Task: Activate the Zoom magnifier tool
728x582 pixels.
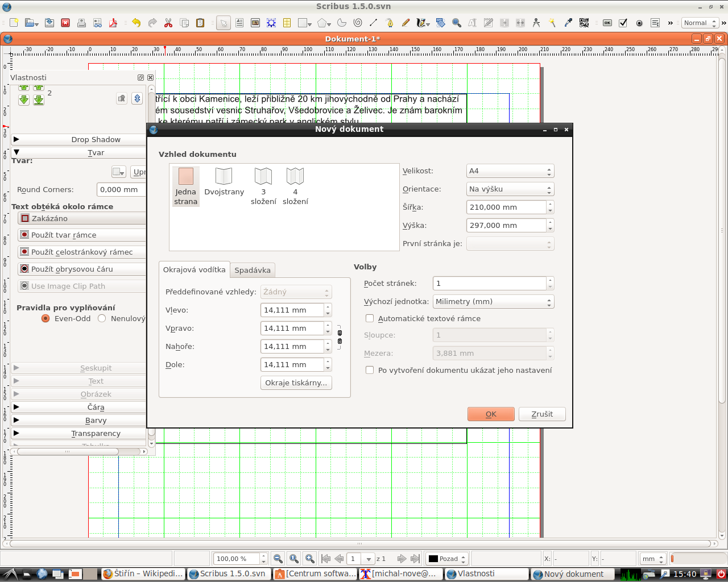Action: click(x=456, y=23)
